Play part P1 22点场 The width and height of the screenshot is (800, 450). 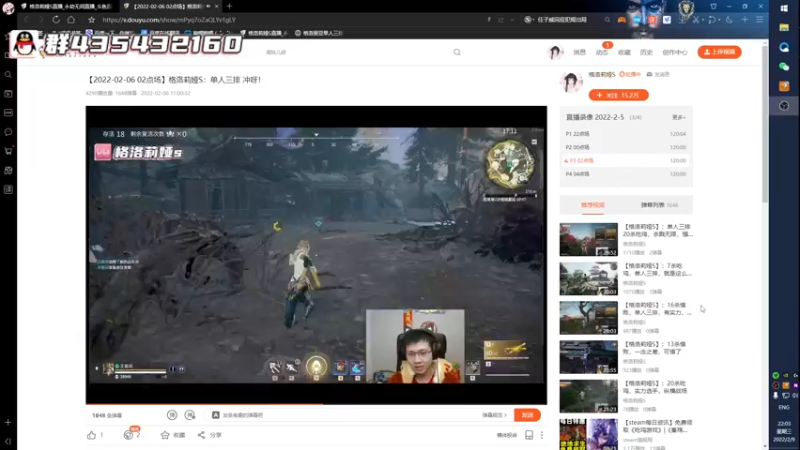[x=626, y=134]
